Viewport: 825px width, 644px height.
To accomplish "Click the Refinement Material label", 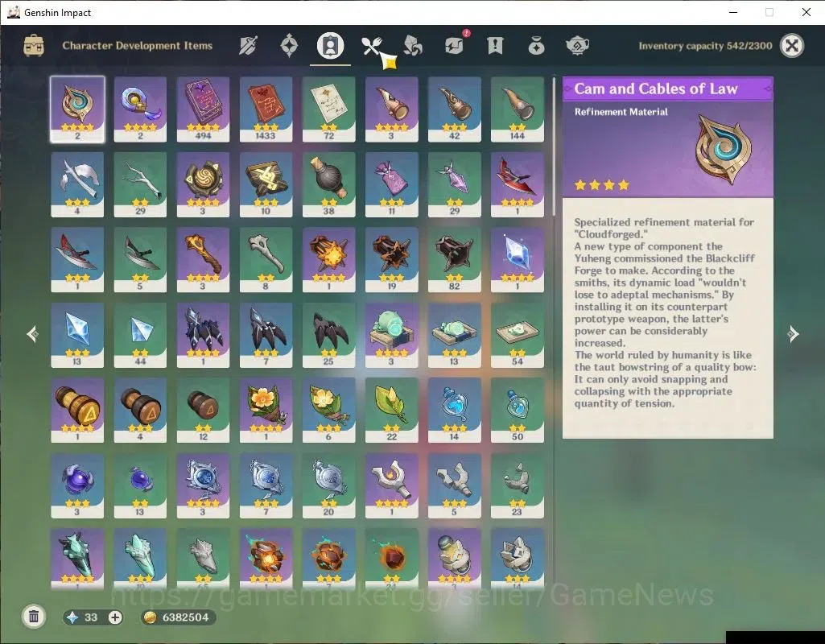I will coord(621,112).
